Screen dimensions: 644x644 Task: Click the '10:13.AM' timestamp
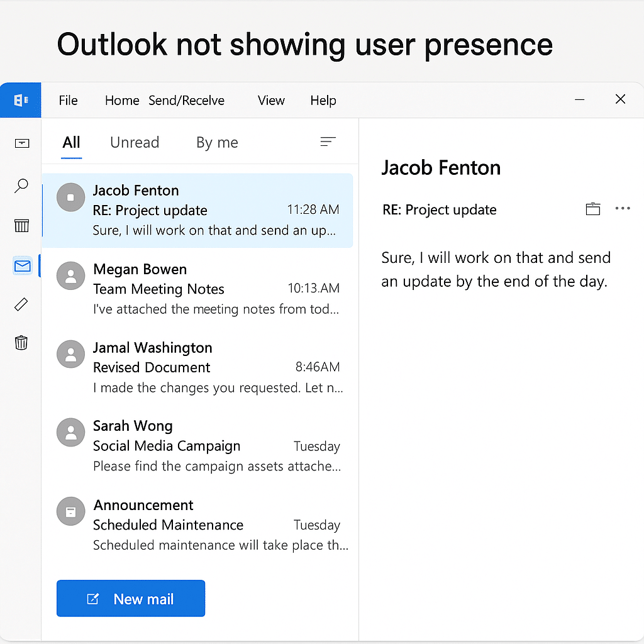tap(313, 288)
